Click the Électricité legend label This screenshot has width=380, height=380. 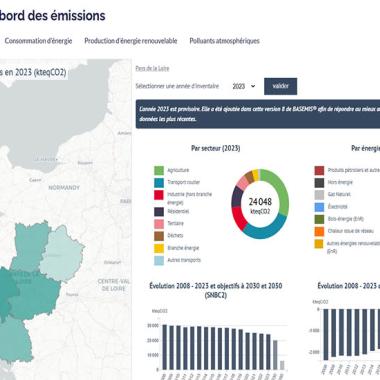(x=338, y=207)
